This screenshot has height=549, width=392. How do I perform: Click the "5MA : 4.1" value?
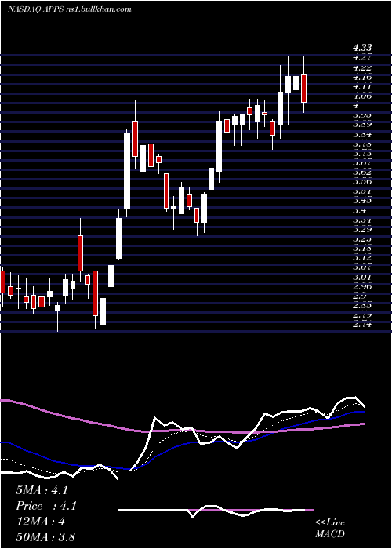point(42,490)
